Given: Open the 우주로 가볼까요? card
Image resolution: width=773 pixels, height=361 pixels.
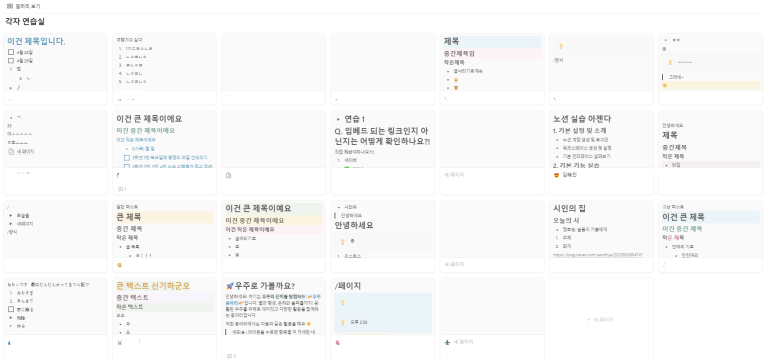Looking at the screenshot, I should coord(274,319).
